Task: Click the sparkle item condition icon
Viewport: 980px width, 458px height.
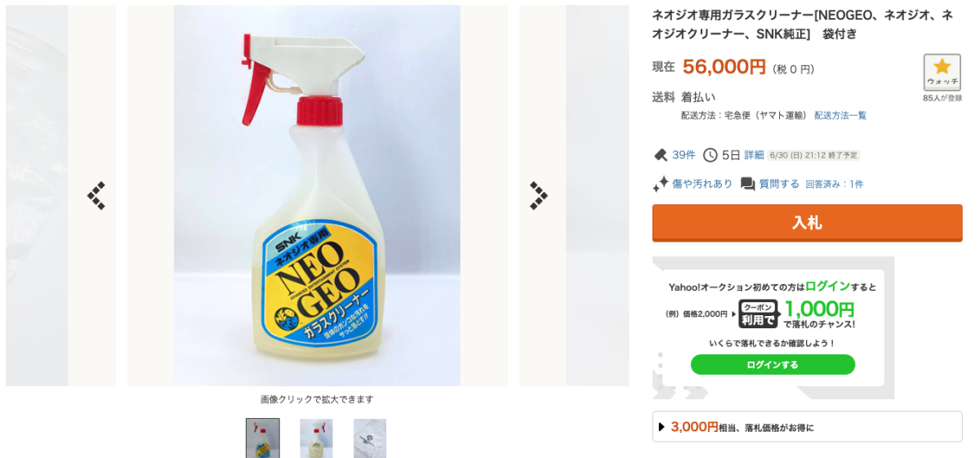Action: (661, 184)
